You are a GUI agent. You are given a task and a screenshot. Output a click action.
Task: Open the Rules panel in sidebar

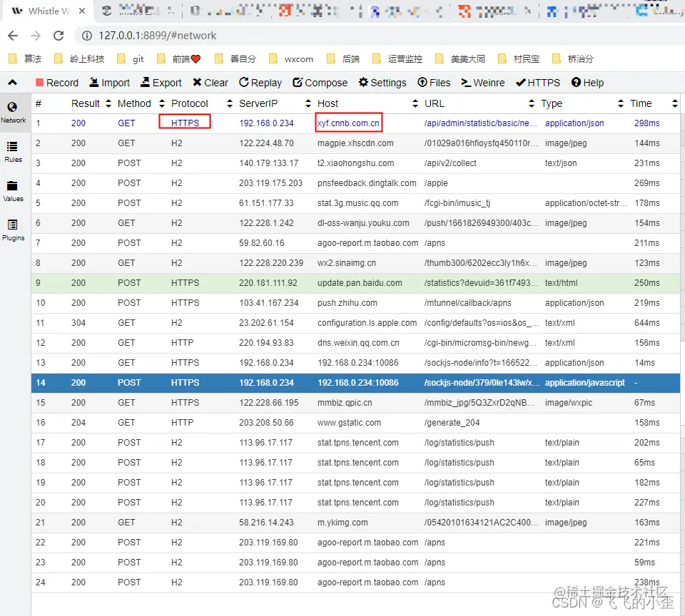(13, 151)
